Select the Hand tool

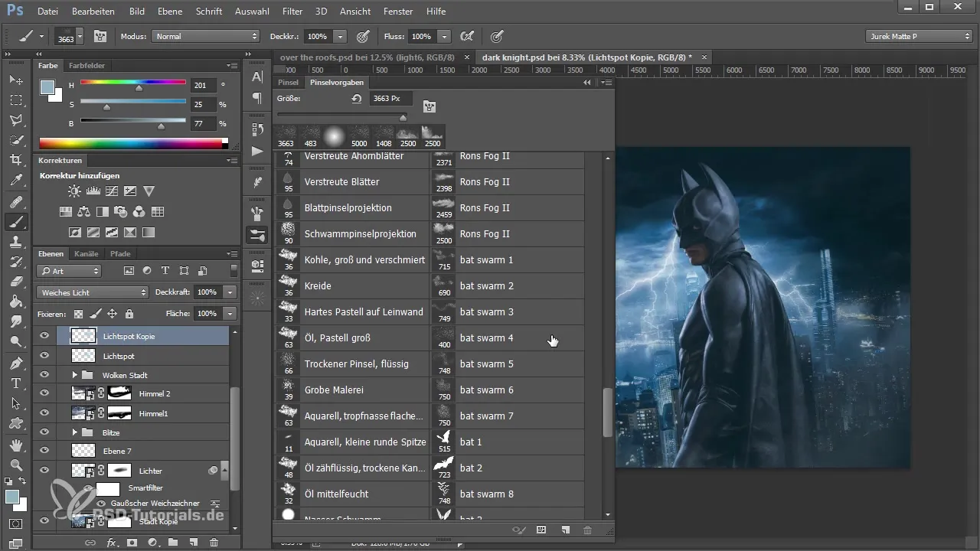coord(16,445)
